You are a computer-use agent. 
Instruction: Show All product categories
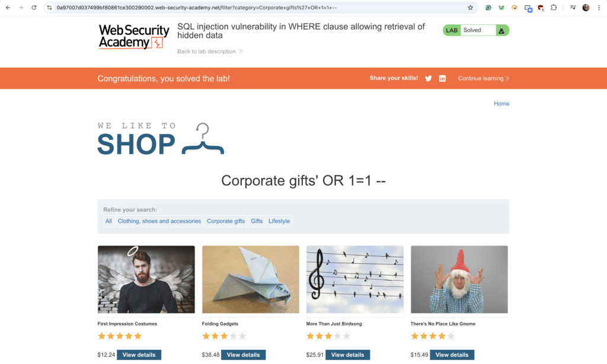pyautogui.click(x=108, y=221)
